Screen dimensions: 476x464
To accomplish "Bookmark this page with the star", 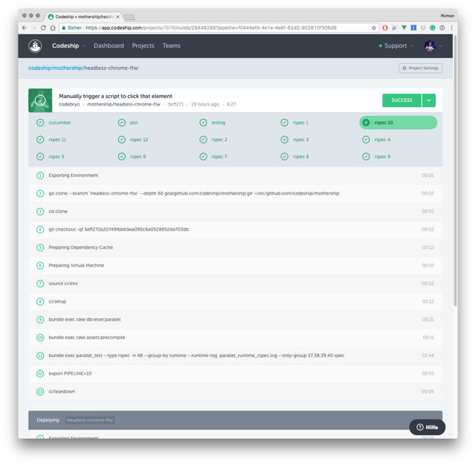I will (373, 28).
